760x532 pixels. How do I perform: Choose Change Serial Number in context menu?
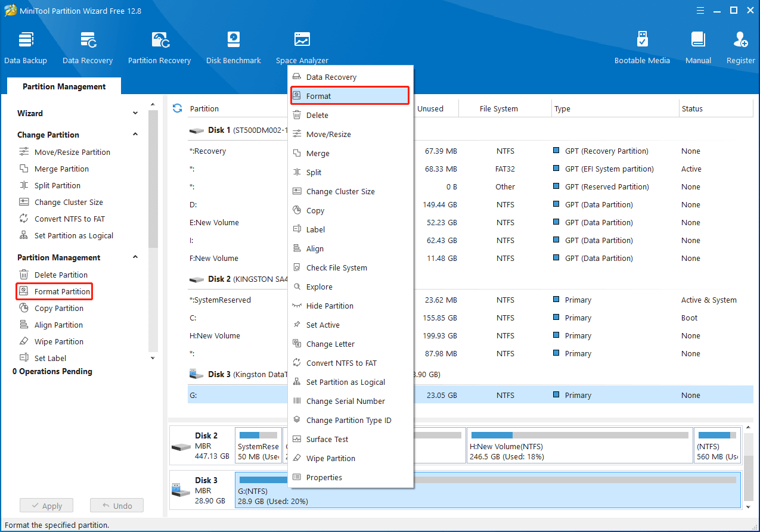(x=350, y=401)
